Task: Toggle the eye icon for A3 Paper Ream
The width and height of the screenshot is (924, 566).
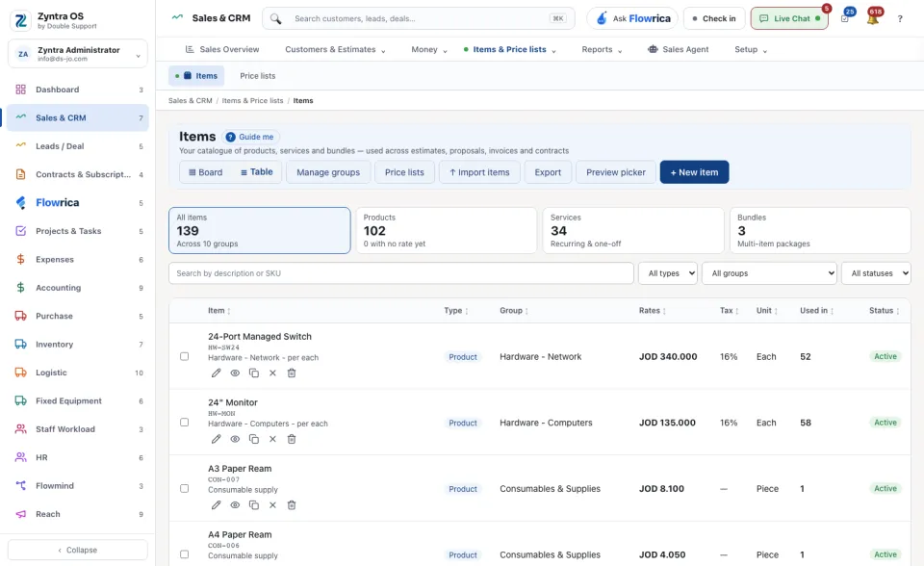Action: coord(235,505)
